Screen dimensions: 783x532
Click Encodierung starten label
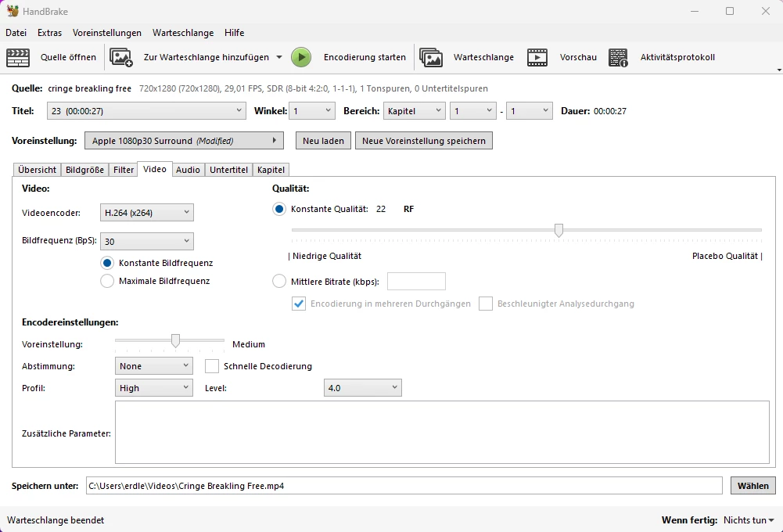[x=365, y=57]
